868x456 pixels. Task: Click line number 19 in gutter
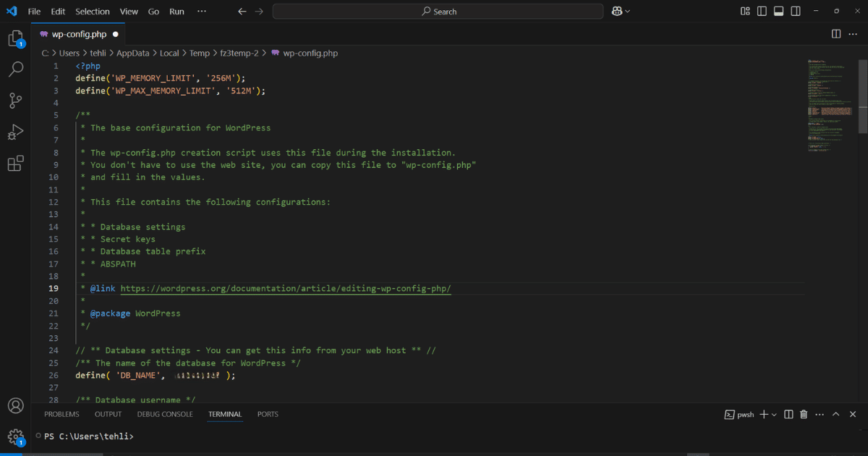point(54,289)
